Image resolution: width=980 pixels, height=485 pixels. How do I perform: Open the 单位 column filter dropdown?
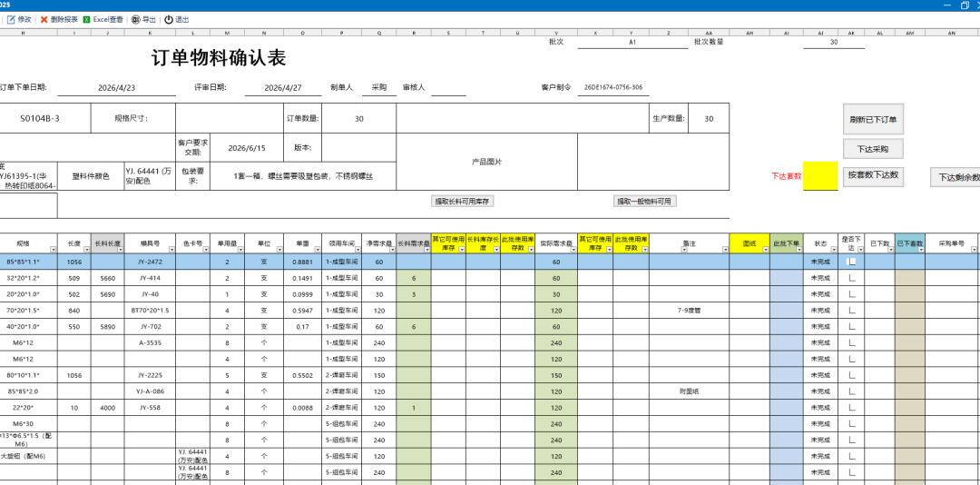click(x=279, y=249)
